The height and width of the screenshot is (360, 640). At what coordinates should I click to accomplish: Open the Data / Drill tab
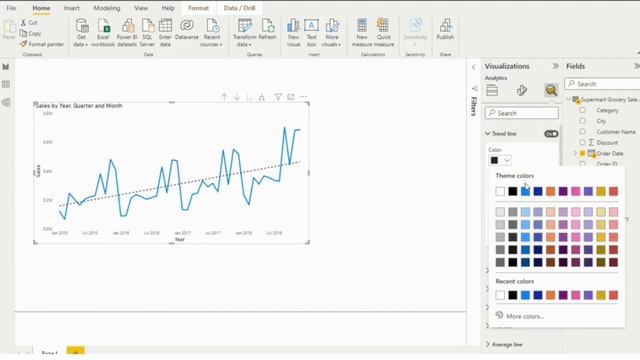240,8
